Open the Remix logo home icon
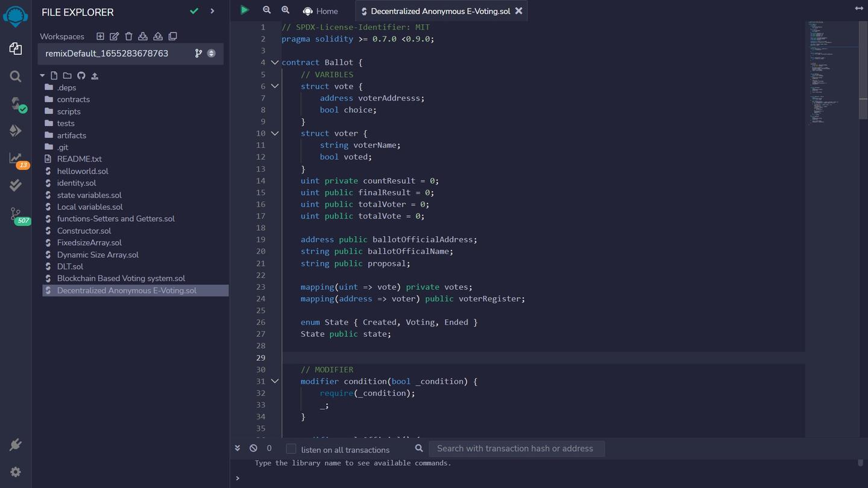 16,16
